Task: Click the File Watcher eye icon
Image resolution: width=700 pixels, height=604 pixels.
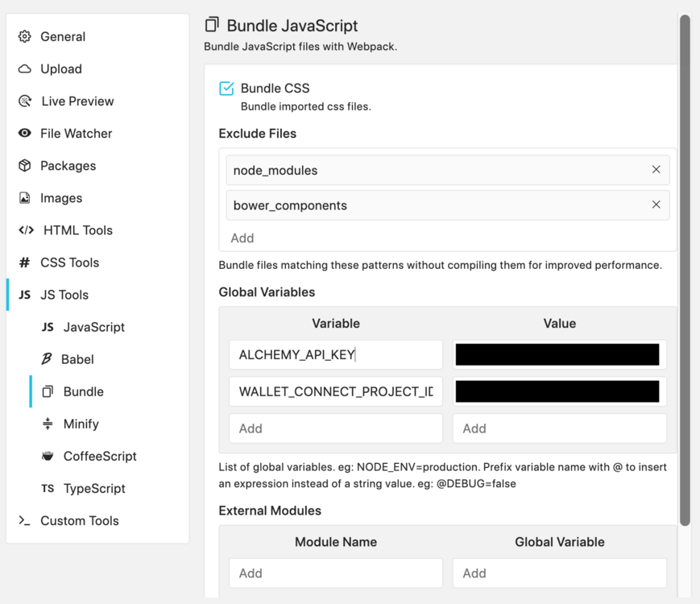Action: pos(25,133)
